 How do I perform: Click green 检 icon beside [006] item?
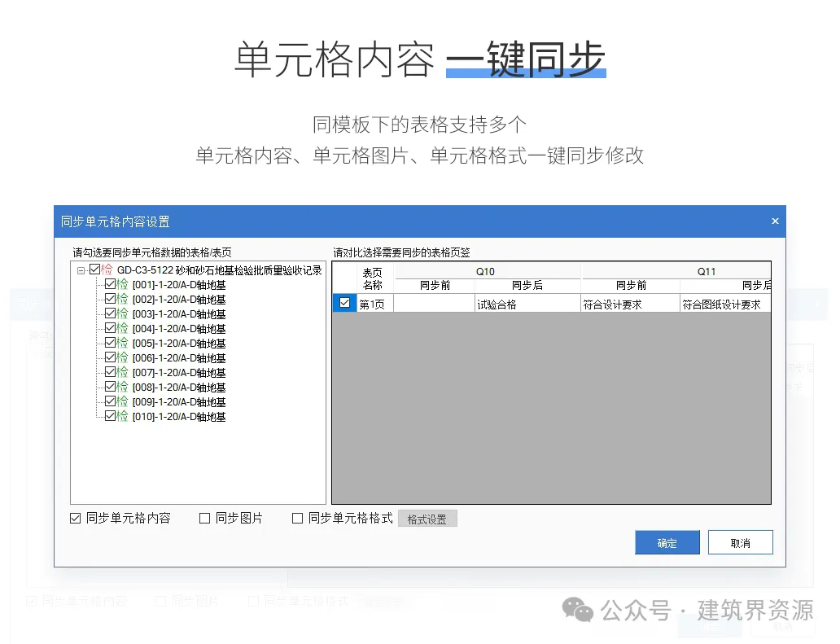pos(123,357)
